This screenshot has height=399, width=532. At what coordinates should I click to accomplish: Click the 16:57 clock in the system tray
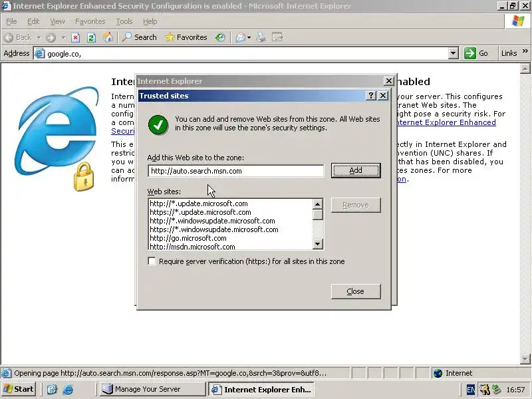click(516, 390)
